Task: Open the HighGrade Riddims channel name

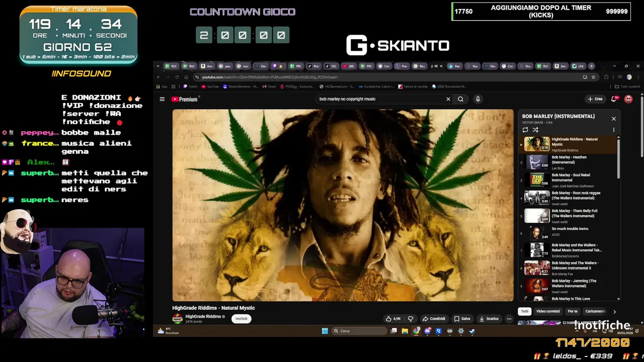Action: pos(203,316)
